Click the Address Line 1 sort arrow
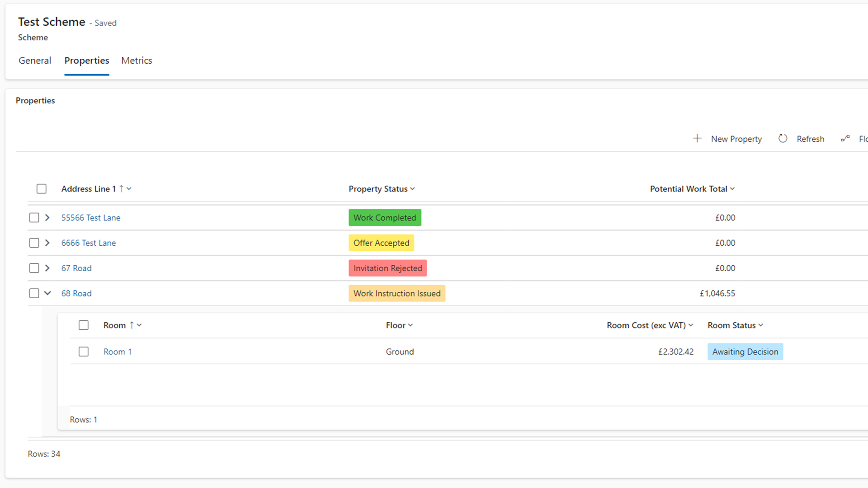 pyautogui.click(x=121, y=189)
